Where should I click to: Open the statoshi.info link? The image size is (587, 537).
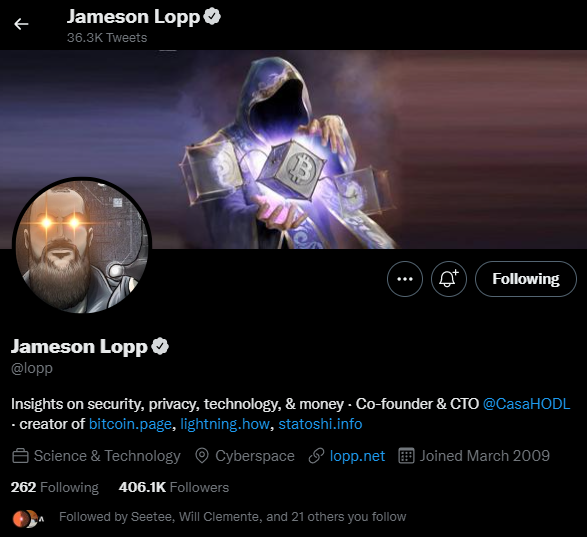point(320,424)
